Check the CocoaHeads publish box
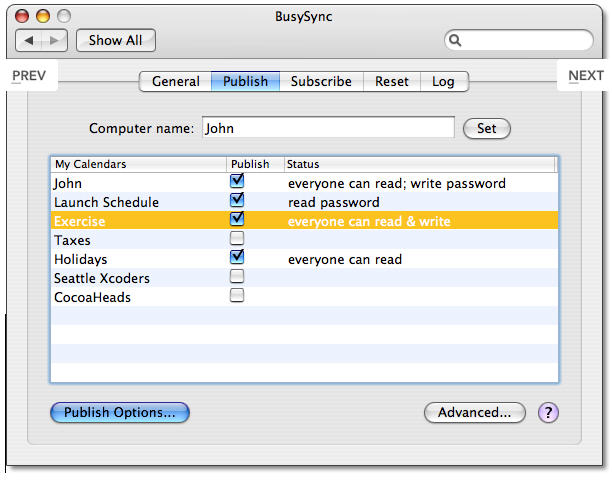Screen dimensions: 612x480 pos(237,295)
